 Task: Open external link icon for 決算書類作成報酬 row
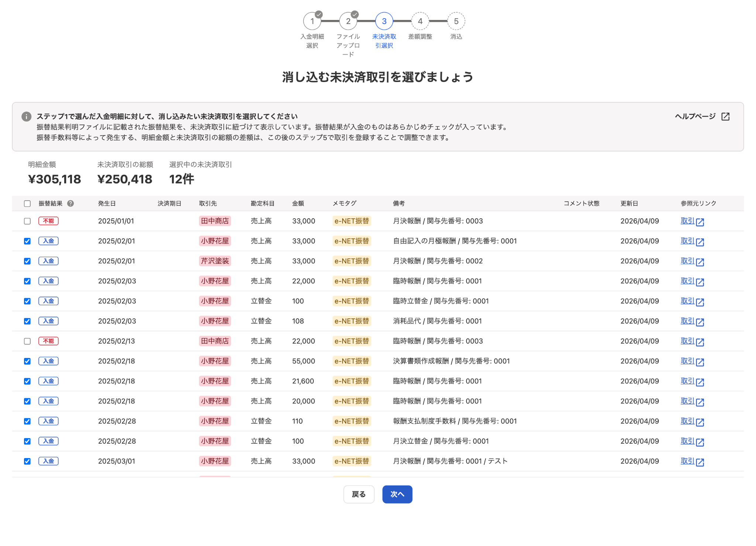click(700, 362)
